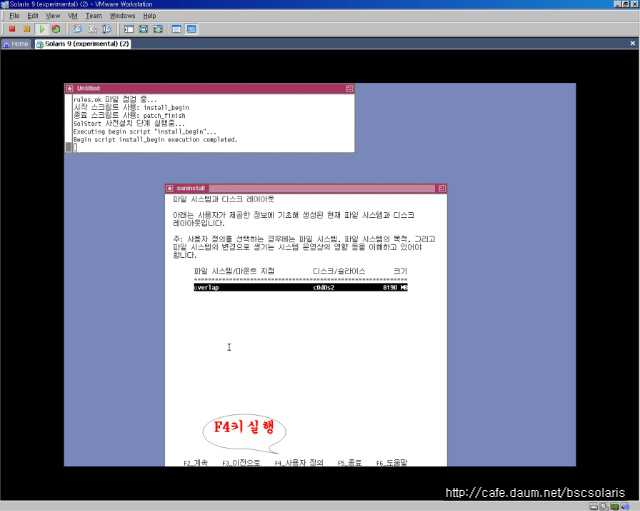The width and height of the screenshot is (640, 511).
Task: Click the F4 사용자 정의 customize option
Action: [299, 463]
